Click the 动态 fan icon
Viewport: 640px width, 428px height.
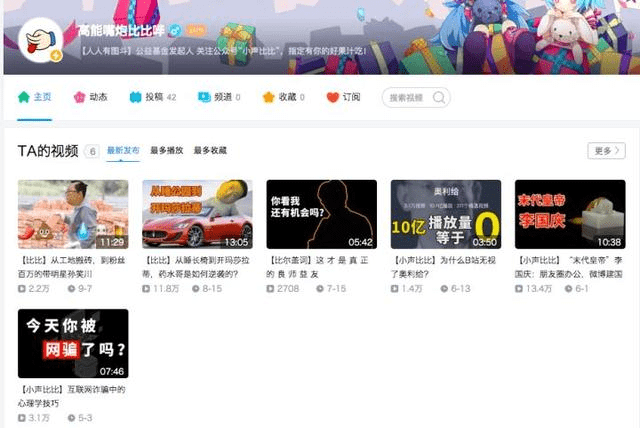click(79, 98)
